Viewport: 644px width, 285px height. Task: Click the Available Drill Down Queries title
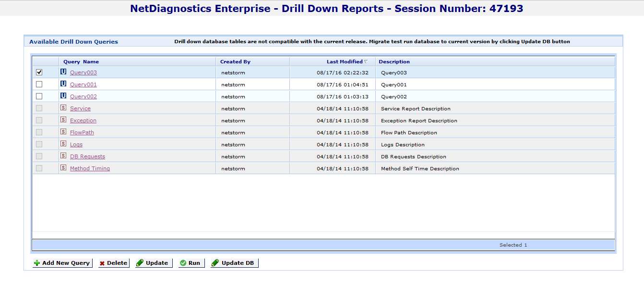[x=73, y=42]
